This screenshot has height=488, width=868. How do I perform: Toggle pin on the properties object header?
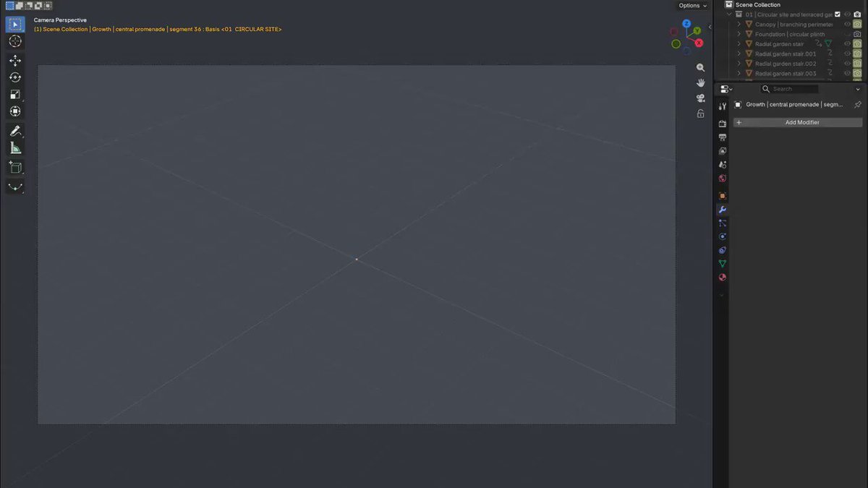858,105
